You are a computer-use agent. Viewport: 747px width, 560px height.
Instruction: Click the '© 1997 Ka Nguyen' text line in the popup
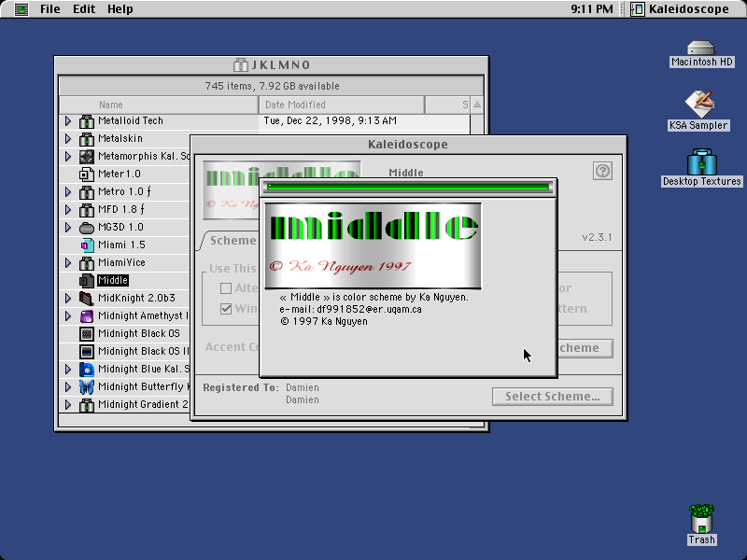324,321
